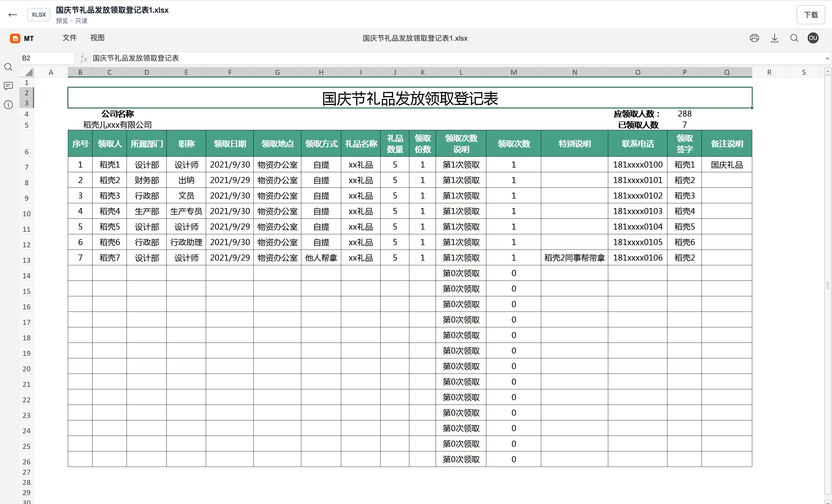Select column header M

(x=513, y=72)
